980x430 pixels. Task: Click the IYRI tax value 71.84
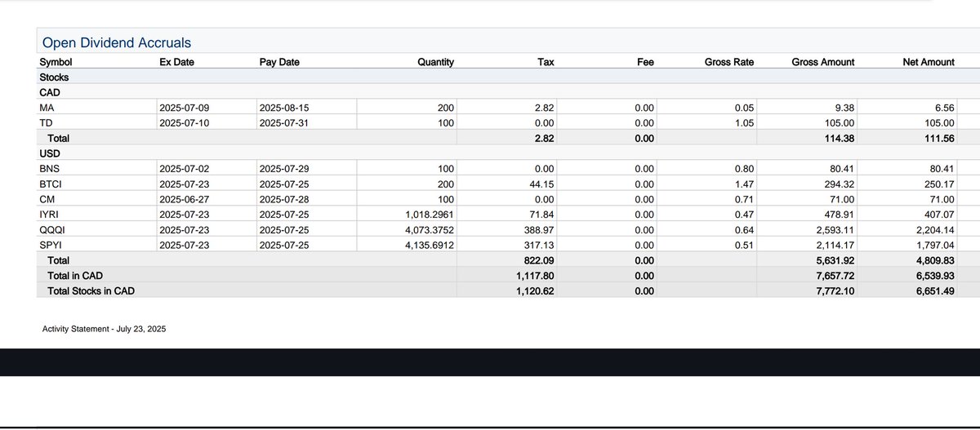click(x=542, y=215)
